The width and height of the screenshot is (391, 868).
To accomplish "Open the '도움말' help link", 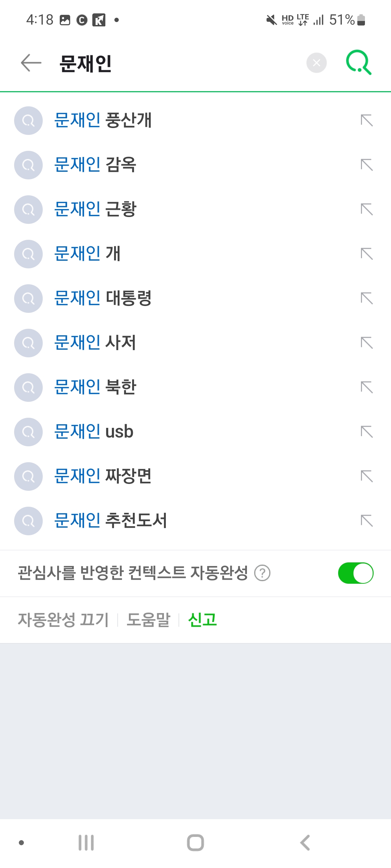I will click(x=148, y=620).
